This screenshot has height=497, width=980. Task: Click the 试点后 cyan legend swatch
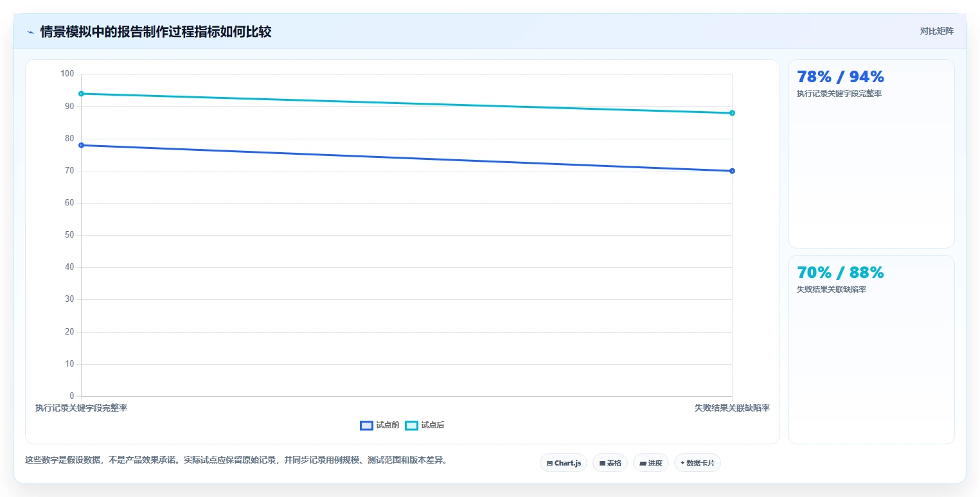point(411,426)
